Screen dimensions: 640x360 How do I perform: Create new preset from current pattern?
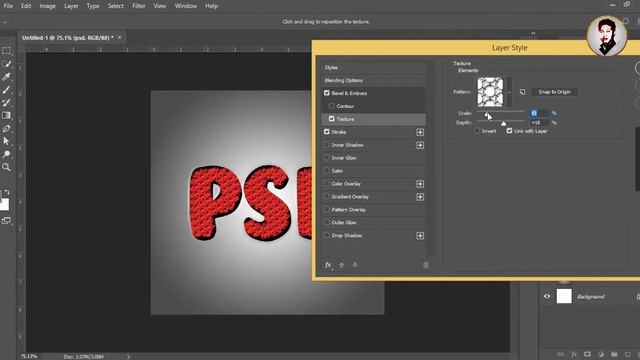tap(522, 92)
